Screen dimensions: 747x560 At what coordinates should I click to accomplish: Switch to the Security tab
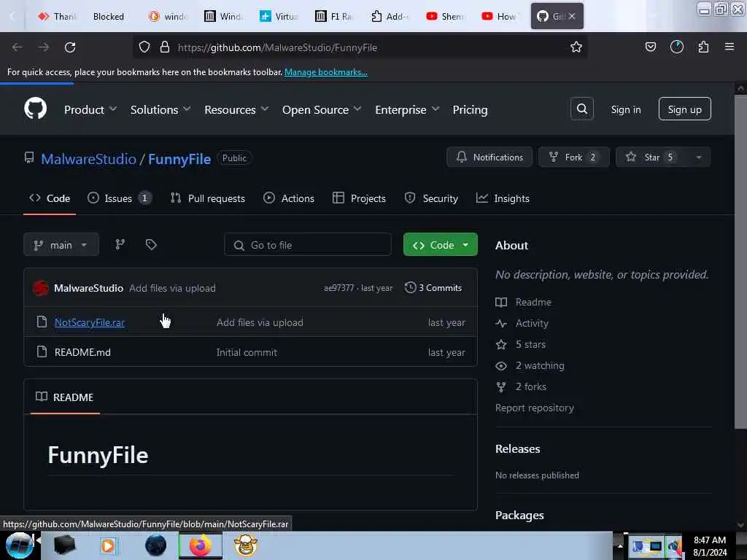point(431,198)
